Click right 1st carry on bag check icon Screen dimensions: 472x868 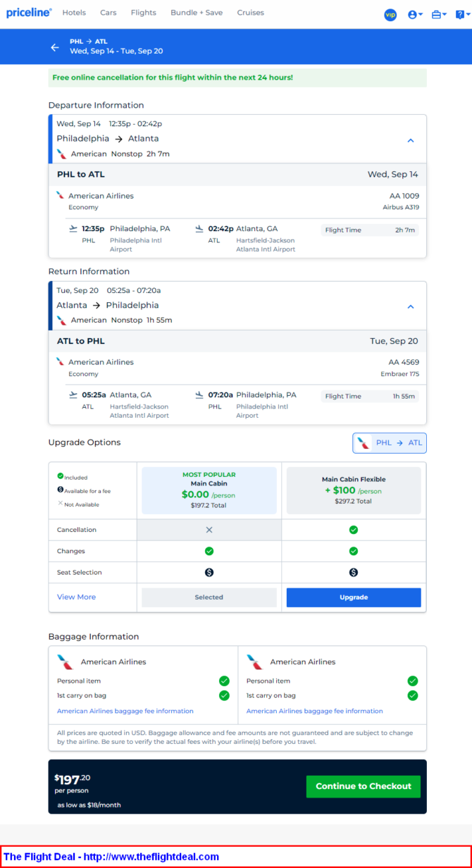413,695
